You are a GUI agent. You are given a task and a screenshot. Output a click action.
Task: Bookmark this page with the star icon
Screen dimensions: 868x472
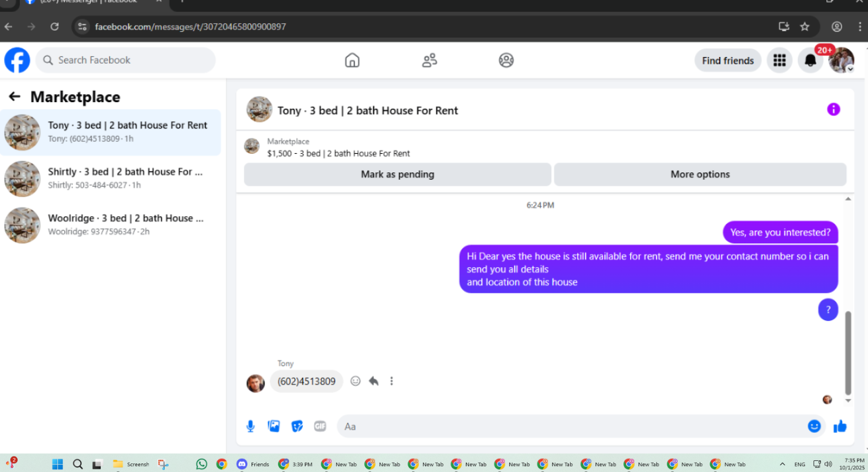click(x=804, y=27)
